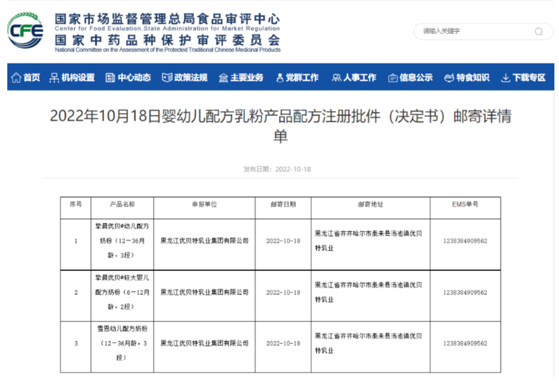Click the CFE logo in the header
The height and width of the screenshot is (392, 559).
pos(25,31)
